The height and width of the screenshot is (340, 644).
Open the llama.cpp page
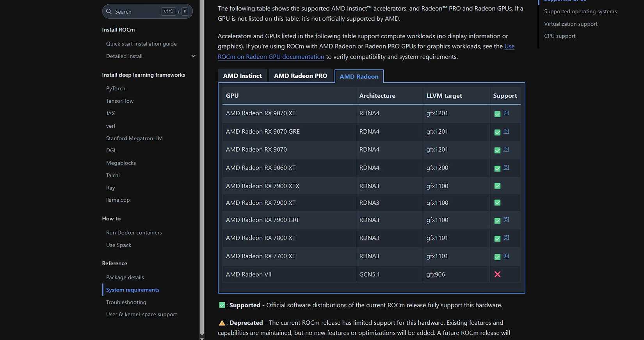[x=118, y=200]
